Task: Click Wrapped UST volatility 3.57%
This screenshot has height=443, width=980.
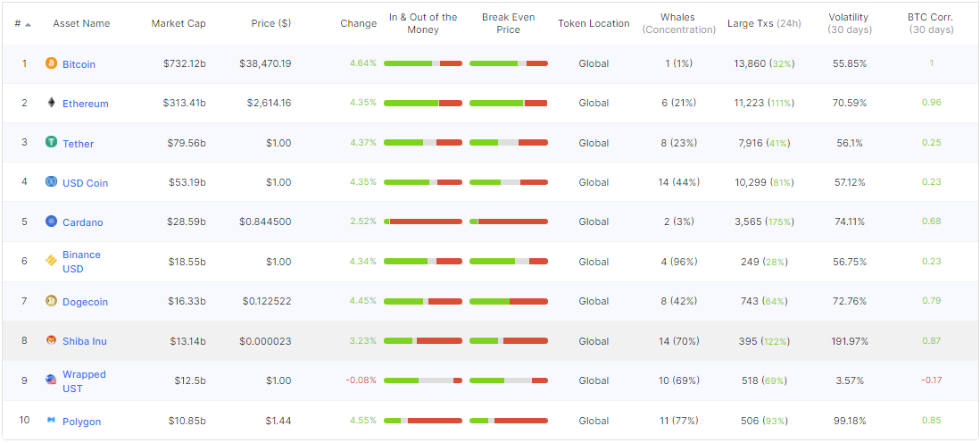Action: (x=850, y=380)
